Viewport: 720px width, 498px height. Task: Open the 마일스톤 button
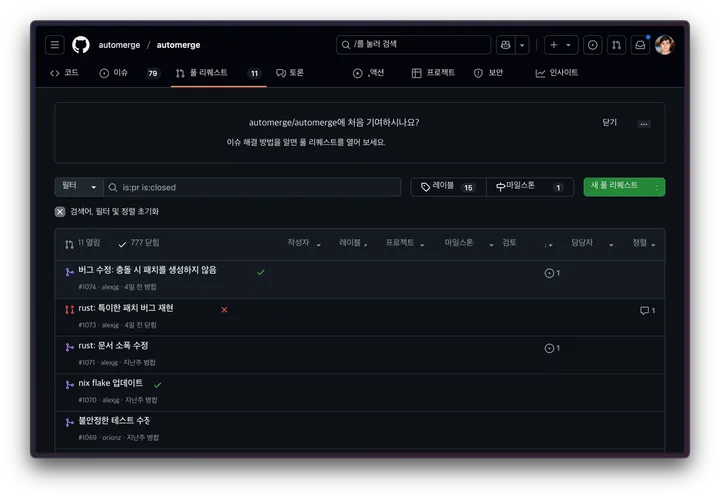(x=530, y=187)
